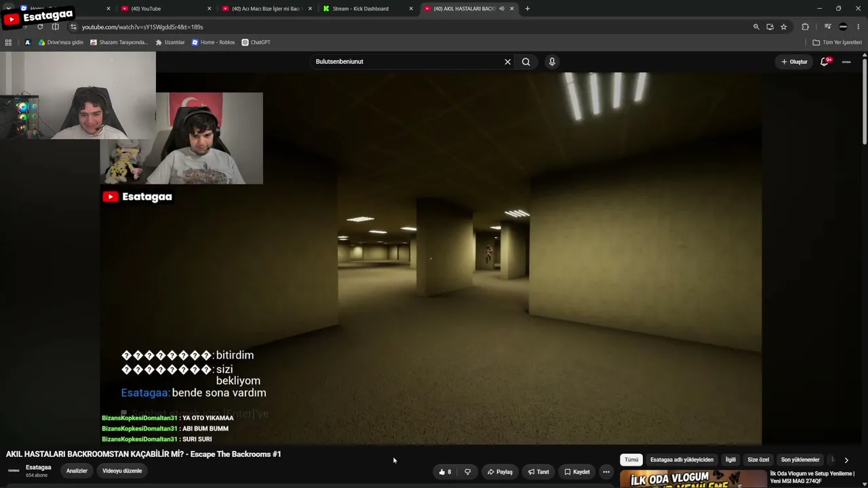Click the page vertical scrollbar
868x488 pixels.
865,102
